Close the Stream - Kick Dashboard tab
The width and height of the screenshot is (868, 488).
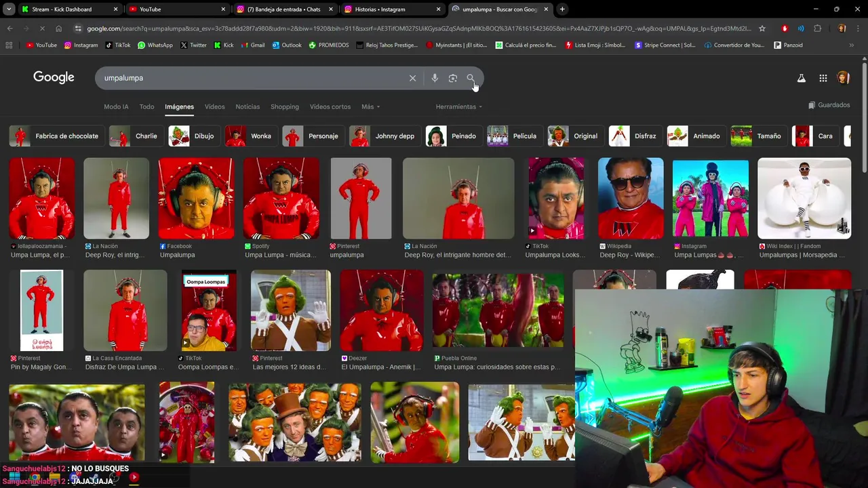pos(115,9)
